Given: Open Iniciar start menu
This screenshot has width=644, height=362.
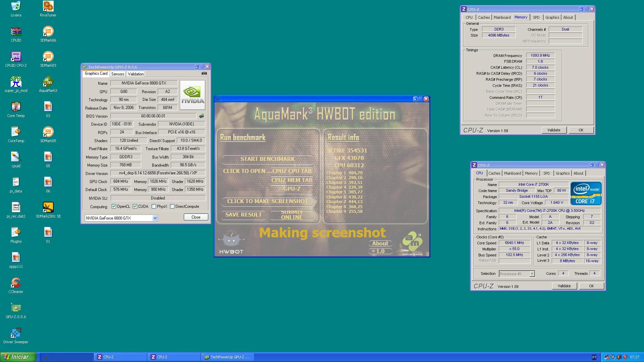Looking at the screenshot, I should [x=18, y=357].
